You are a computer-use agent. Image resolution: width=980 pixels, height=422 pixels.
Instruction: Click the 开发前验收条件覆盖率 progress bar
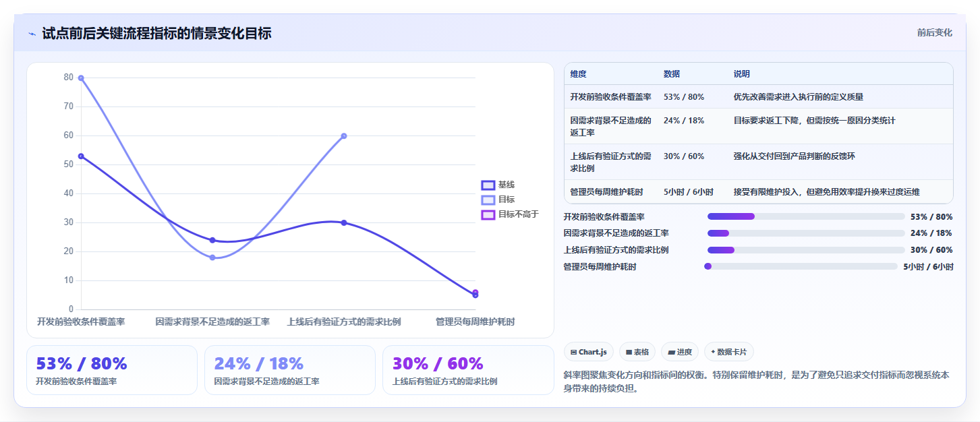pyautogui.click(x=806, y=216)
